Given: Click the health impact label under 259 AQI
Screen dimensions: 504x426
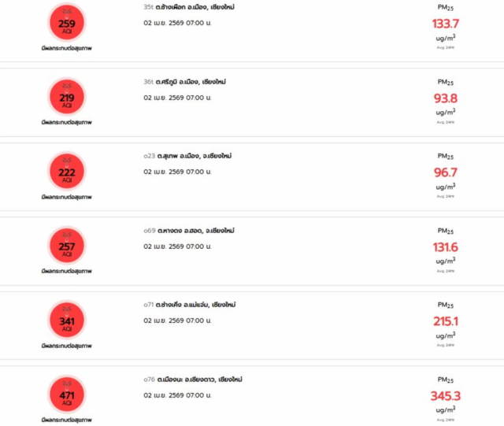Looking at the screenshot, I should coord(67,48).
